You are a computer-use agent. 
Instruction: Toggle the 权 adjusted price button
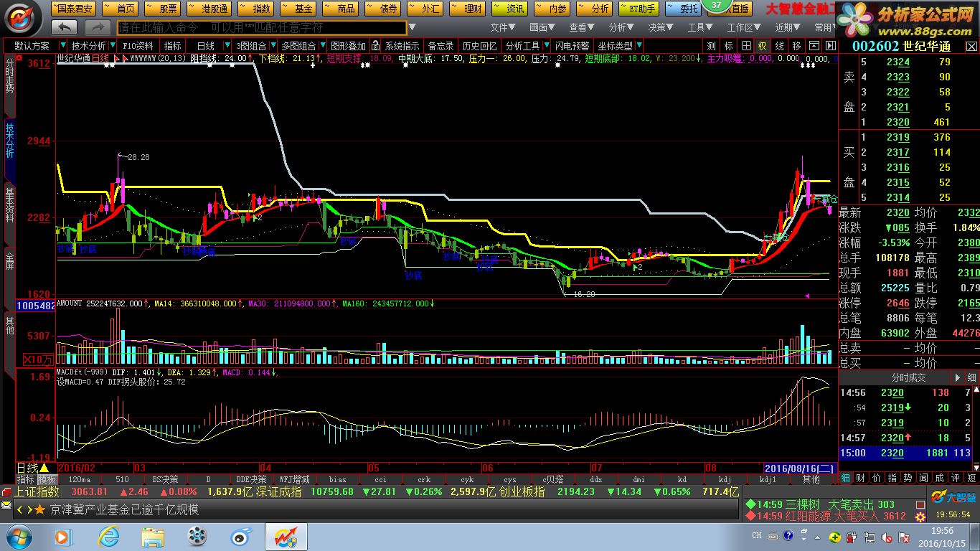tap(762, 46)
